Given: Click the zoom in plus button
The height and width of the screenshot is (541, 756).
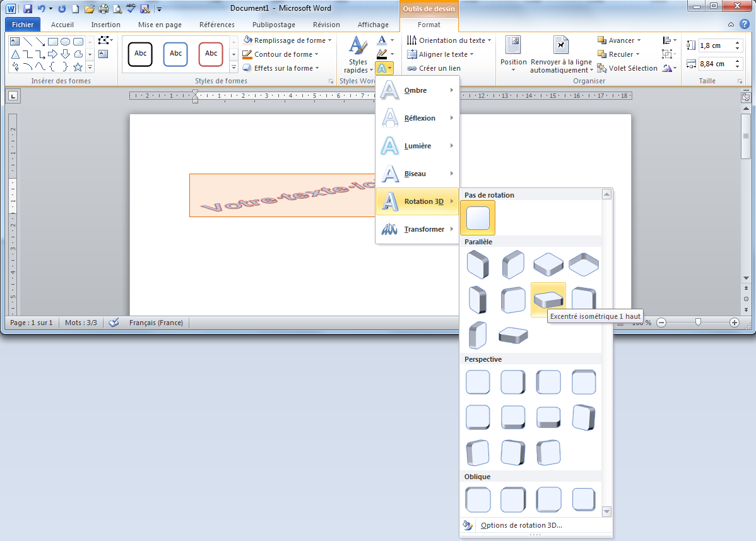Looking at the screenshot, I should click(735, 323).
